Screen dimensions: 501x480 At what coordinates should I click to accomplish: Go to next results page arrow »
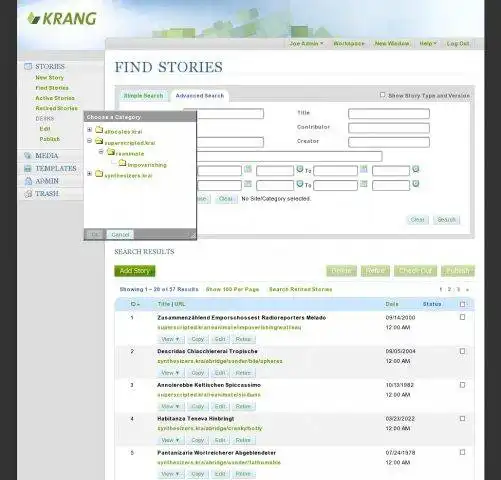click(x=467, y=290)
